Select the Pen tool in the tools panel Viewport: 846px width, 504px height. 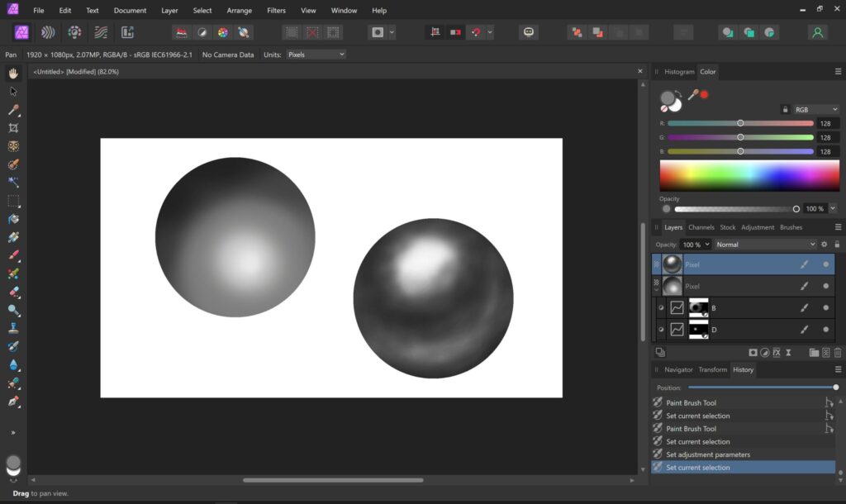coord(13,402)
